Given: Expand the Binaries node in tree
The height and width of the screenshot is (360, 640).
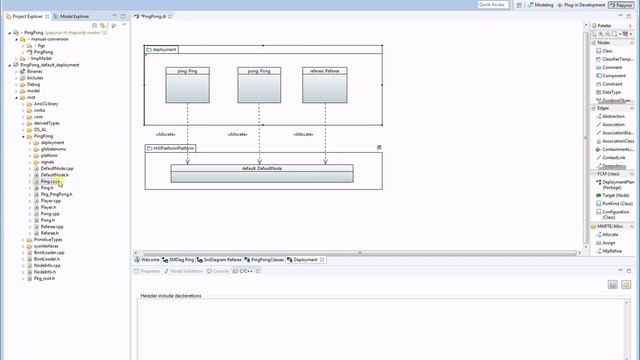Looking at the screenshot, I should point(17,71).
